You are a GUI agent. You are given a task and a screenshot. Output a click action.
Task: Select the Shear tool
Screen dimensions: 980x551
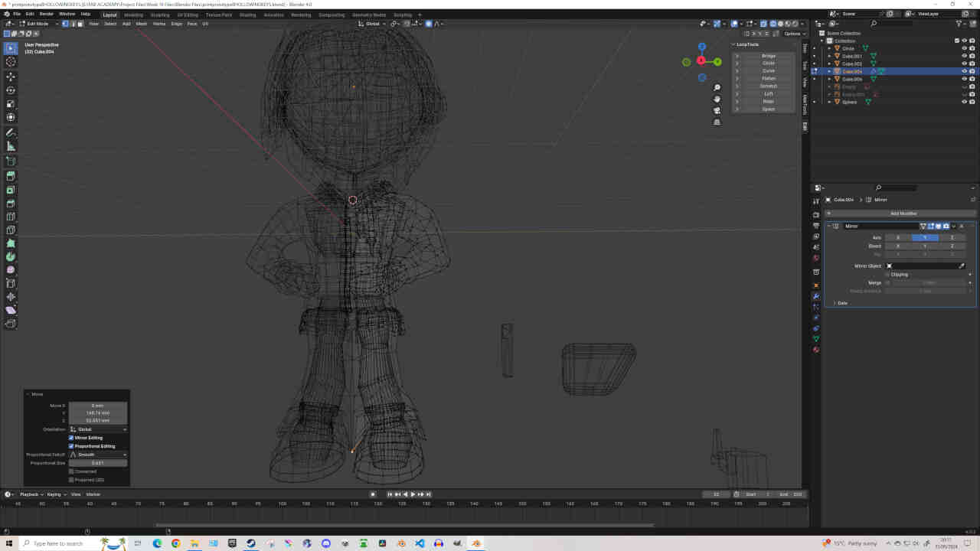pyautogui.click(x=11, y=310)
